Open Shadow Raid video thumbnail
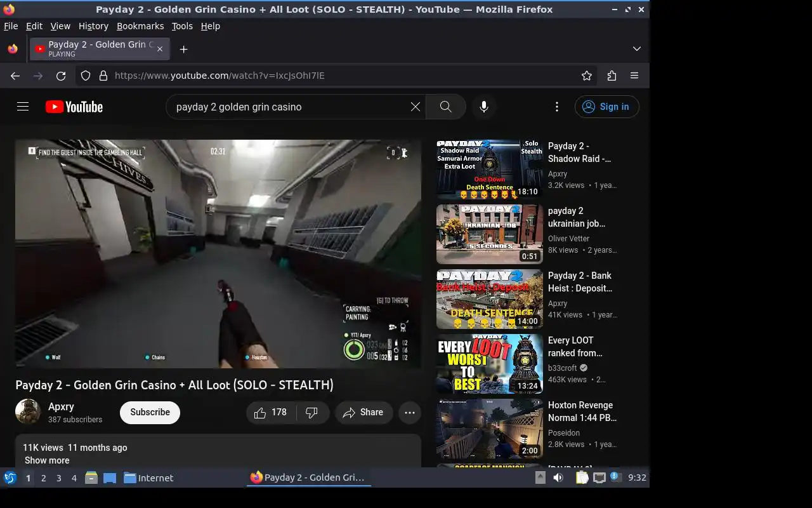 tap(490, 170)
